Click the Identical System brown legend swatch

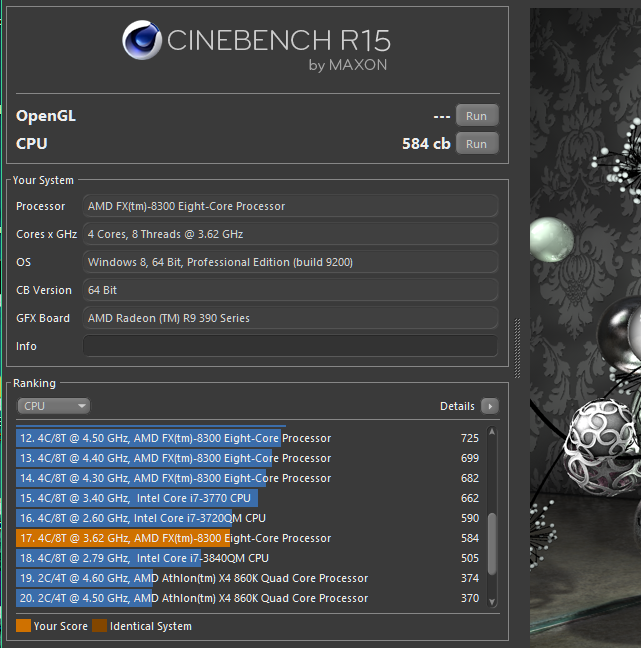[x=100, y=626]
